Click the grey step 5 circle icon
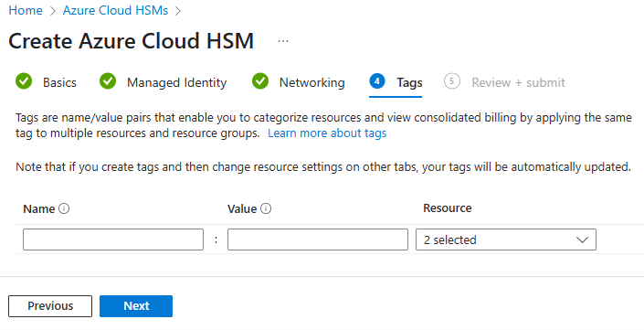Viewport: 644px width, 330px height. [452, 81]
